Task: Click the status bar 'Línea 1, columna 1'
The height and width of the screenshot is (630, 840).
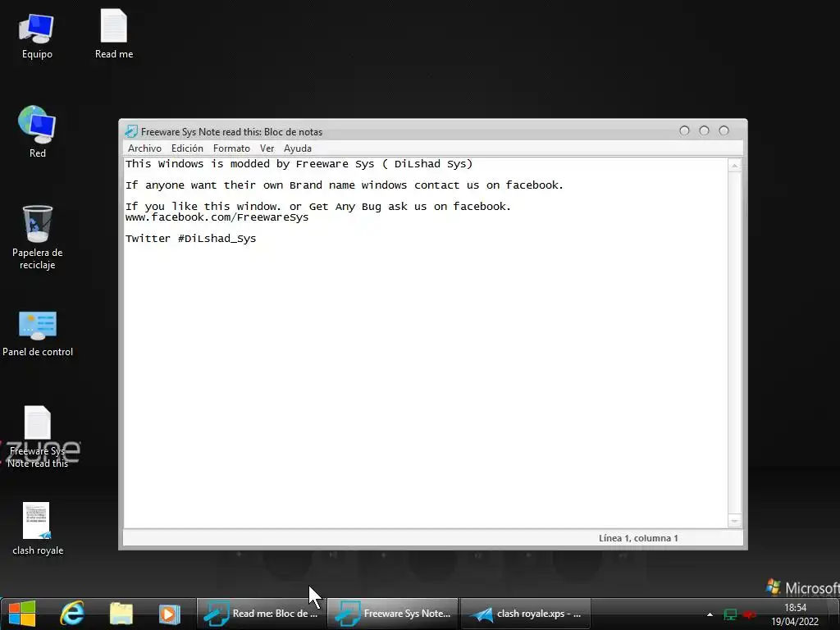Action: coord(638,538)
